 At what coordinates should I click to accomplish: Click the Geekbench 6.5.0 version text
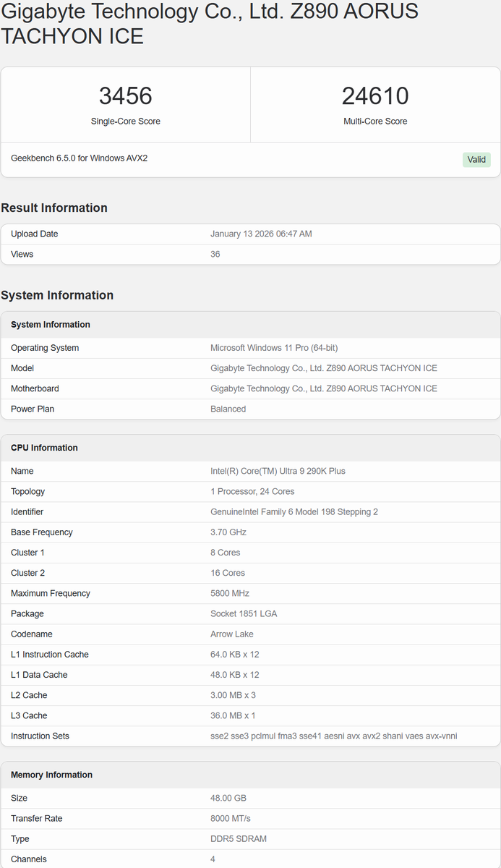(80, 158)
